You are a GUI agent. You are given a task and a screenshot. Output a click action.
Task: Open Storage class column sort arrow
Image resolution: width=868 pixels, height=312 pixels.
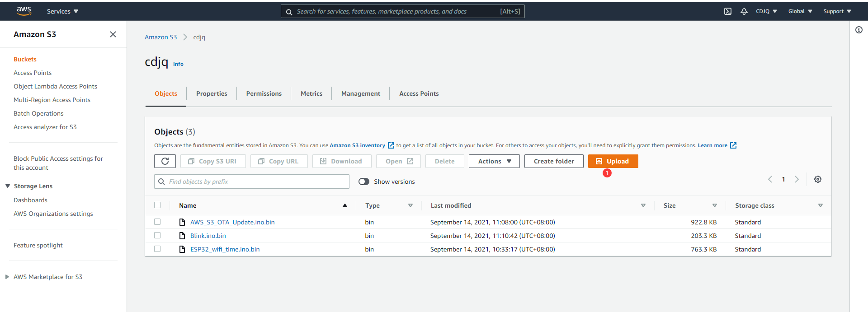pyautogui.click(x=821, y=205)
